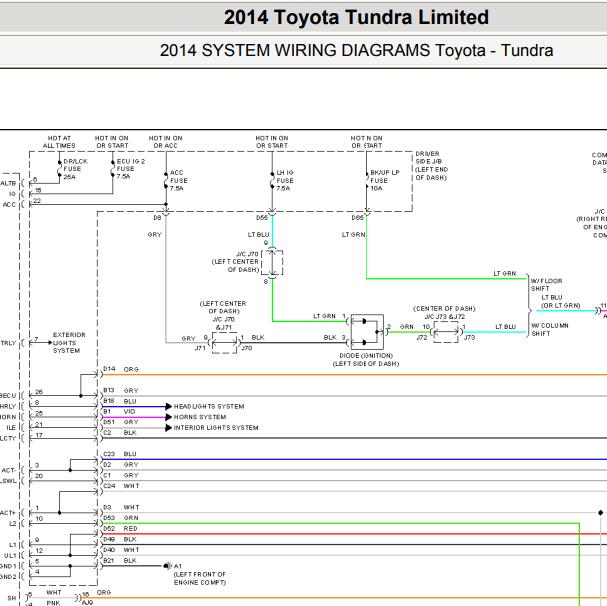The width and height of the screenshot is (607, 606).
Task: Click the 'ECU IG 2 FUSE 7.5A' label
Action: pos(130,169)
